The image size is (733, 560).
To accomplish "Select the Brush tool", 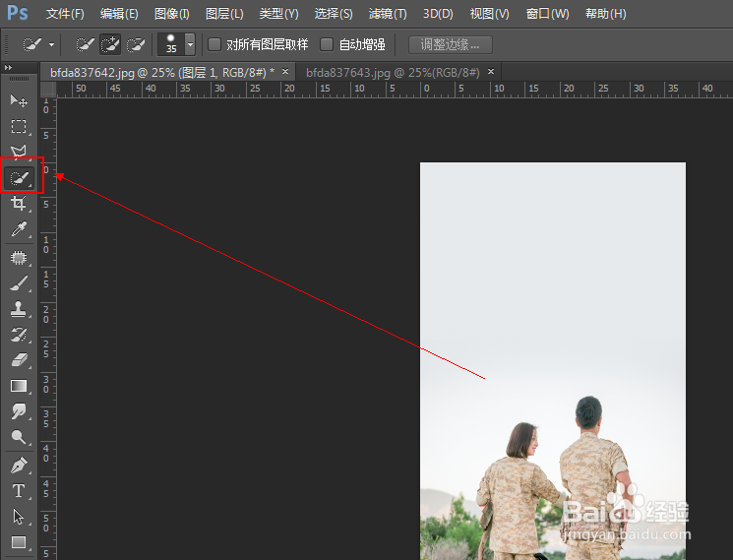I will click(x=19, y=283).
